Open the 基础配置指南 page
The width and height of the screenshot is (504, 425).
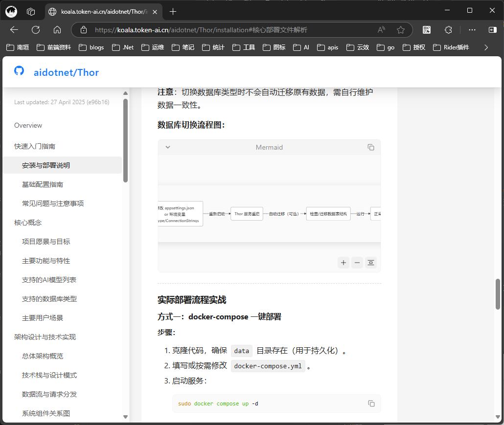click(43, 184)
